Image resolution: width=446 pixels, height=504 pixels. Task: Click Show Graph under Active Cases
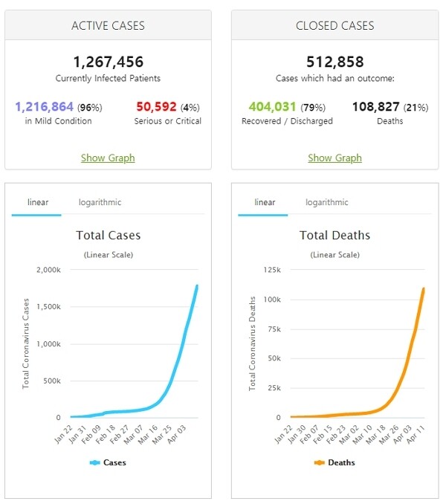point(108,158)
